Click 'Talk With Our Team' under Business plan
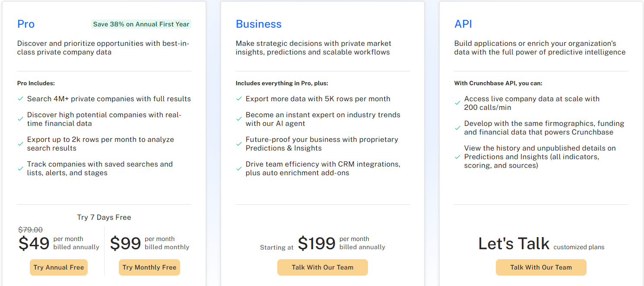 click(322, 267)
